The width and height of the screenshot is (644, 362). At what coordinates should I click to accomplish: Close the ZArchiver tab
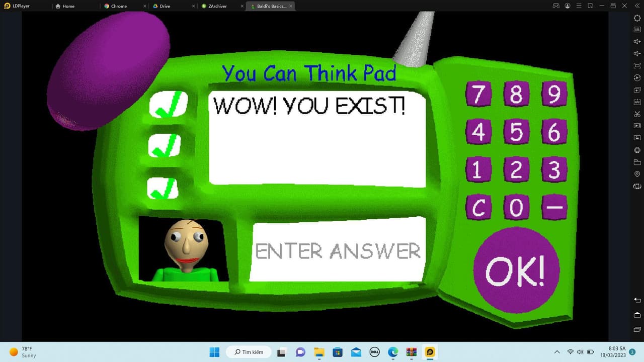[242, 6]
